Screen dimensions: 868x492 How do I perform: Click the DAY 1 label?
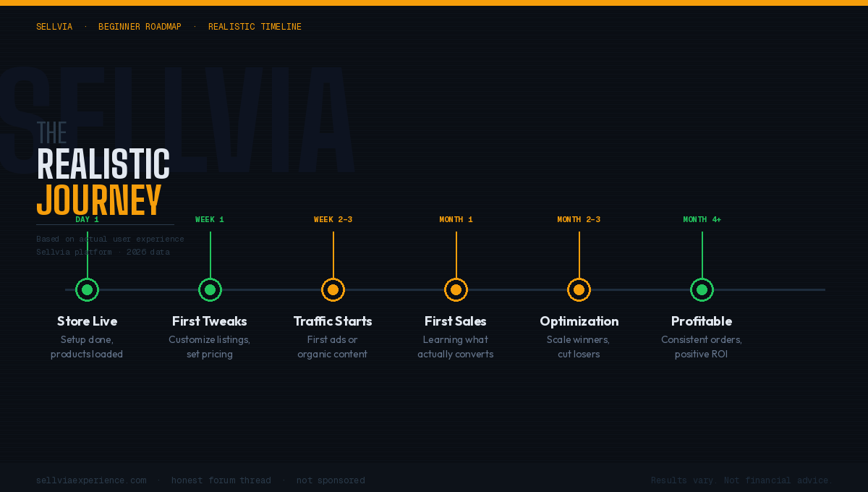87,220
